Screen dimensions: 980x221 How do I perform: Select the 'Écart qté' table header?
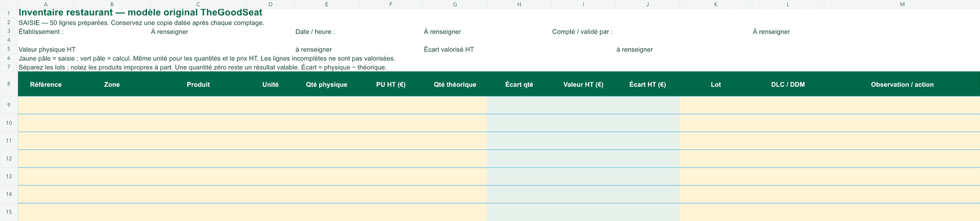[519, 84]
